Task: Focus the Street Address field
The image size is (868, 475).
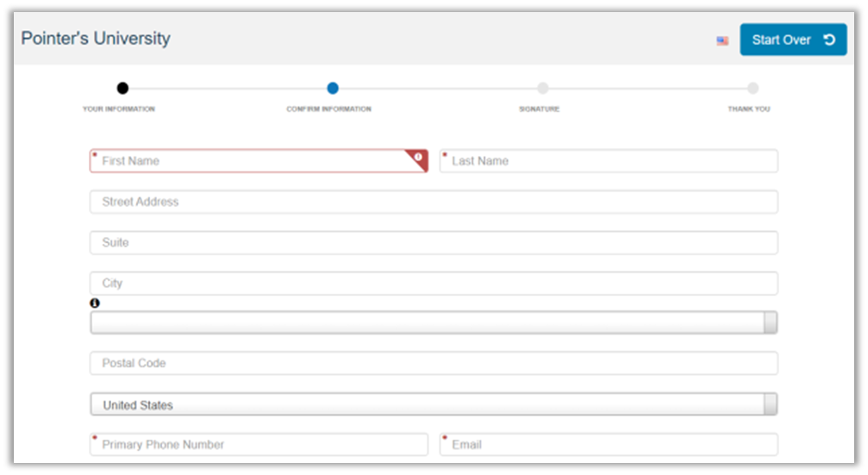Action: (434, 202)
